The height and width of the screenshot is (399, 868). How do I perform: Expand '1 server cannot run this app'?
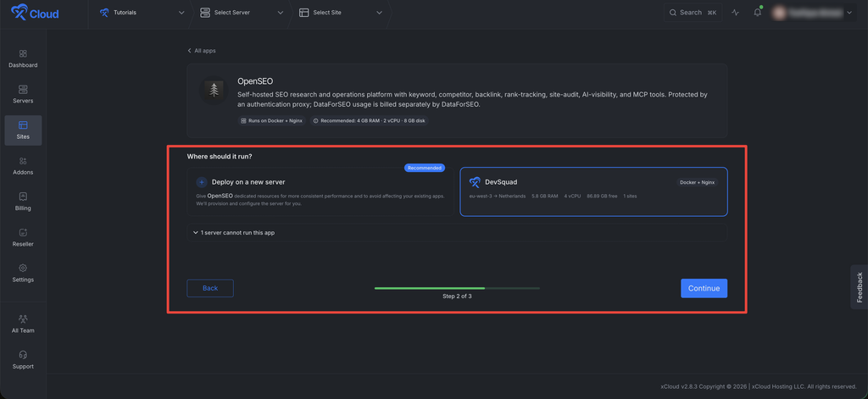click(457, 233)
